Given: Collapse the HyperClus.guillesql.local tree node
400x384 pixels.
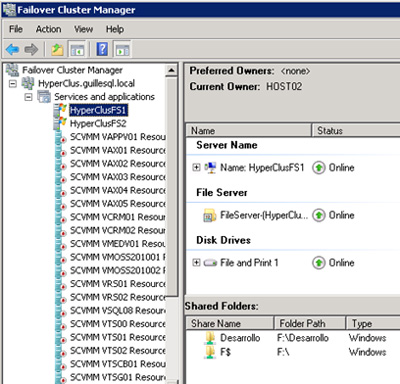Looking at the screenshot, I should pyautogui.click(x=13, y=83).
